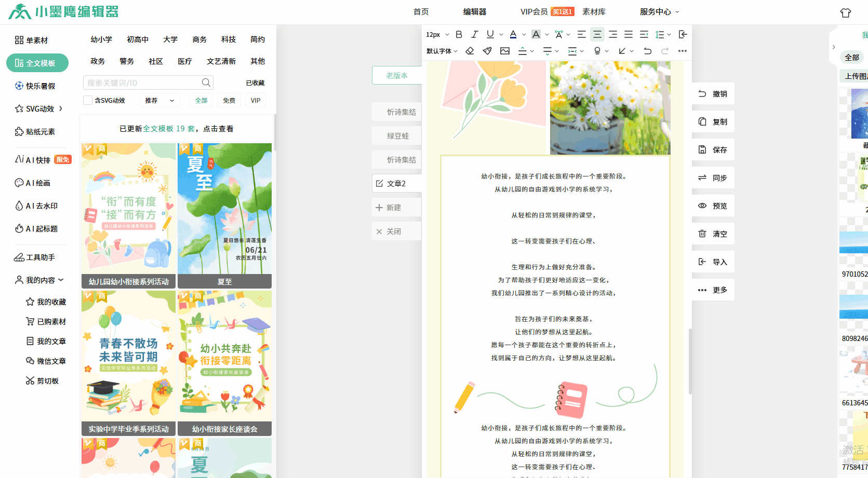868x478 pixels.
Task: Open 素材库 in top navigation
Action: [594, 11]
